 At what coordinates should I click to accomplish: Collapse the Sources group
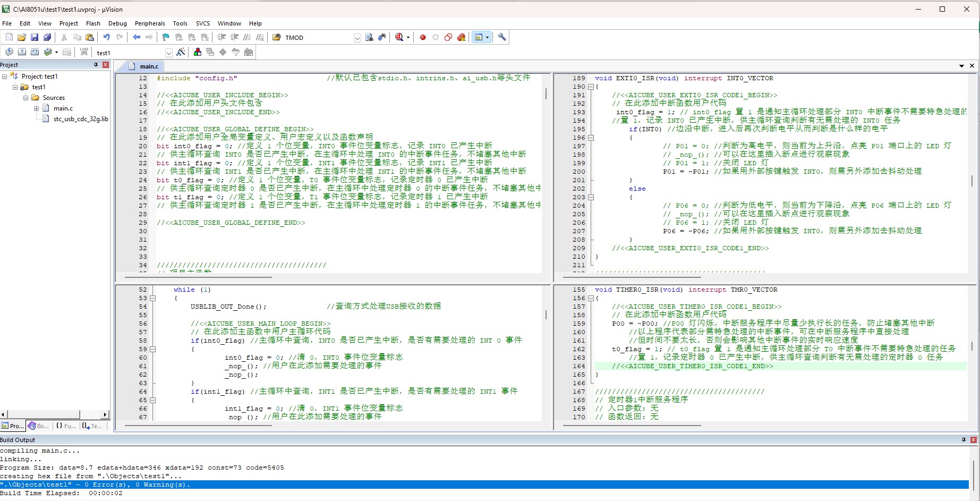(x=26, y=98)
